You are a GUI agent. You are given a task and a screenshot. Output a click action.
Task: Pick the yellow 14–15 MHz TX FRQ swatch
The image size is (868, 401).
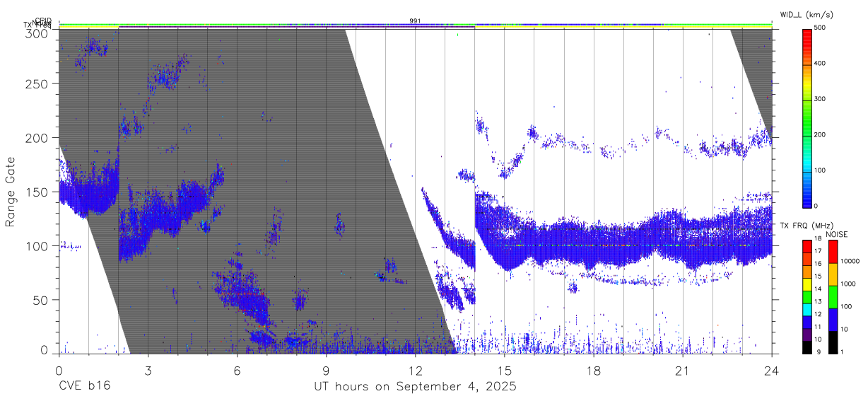pos(807,284)
